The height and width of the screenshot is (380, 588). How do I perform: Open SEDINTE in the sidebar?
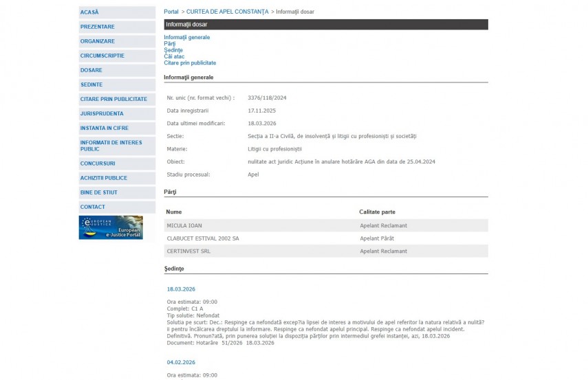tap(91, 85)
